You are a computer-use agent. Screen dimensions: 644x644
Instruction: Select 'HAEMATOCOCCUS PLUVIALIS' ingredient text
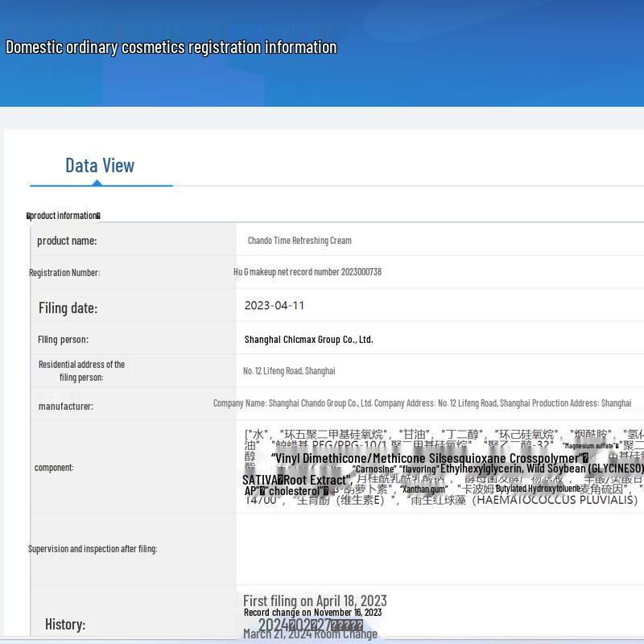(x=557, y=500)
